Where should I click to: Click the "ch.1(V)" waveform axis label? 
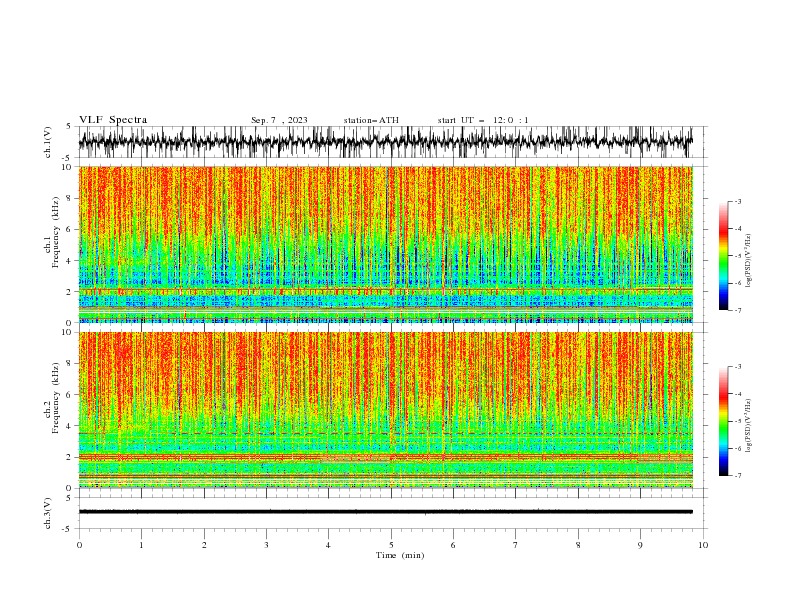tap(48, 142)
